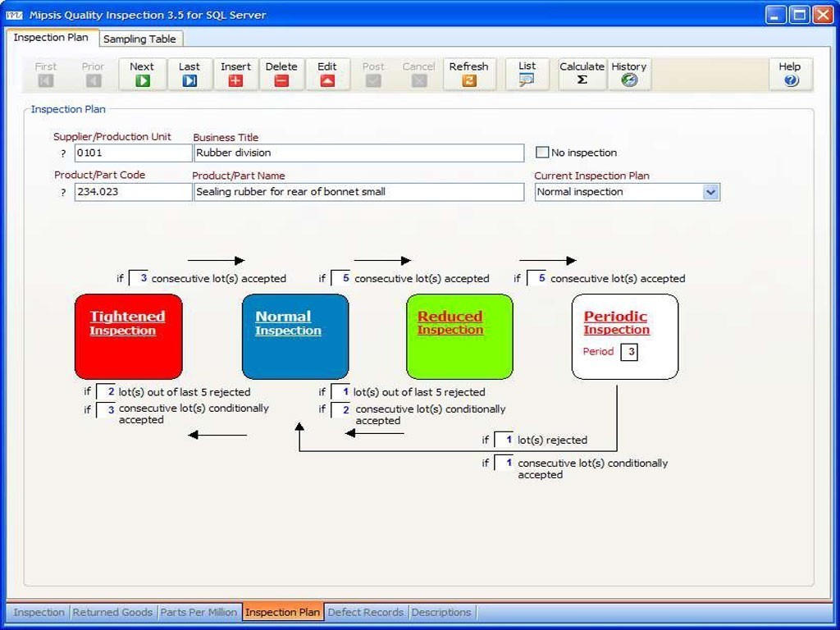The image size is (840, 630).
Task: Click the Period value field
Action: click(x=629, y=352)
